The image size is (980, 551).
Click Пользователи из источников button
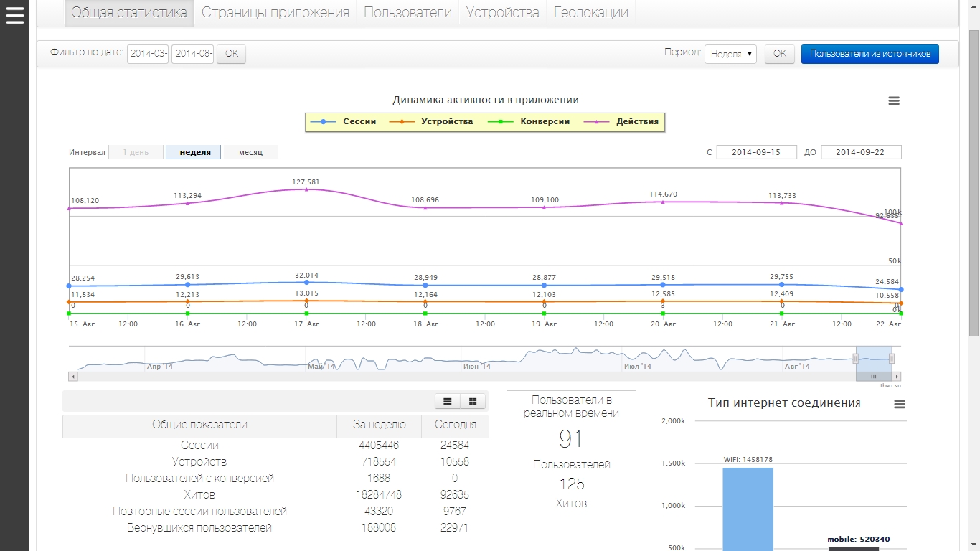click(x=870, y=54)
